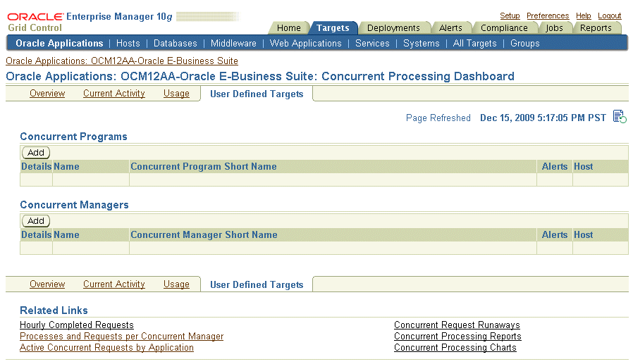Click the page refresh icon

pyautogui.click(x=620, y=117)
